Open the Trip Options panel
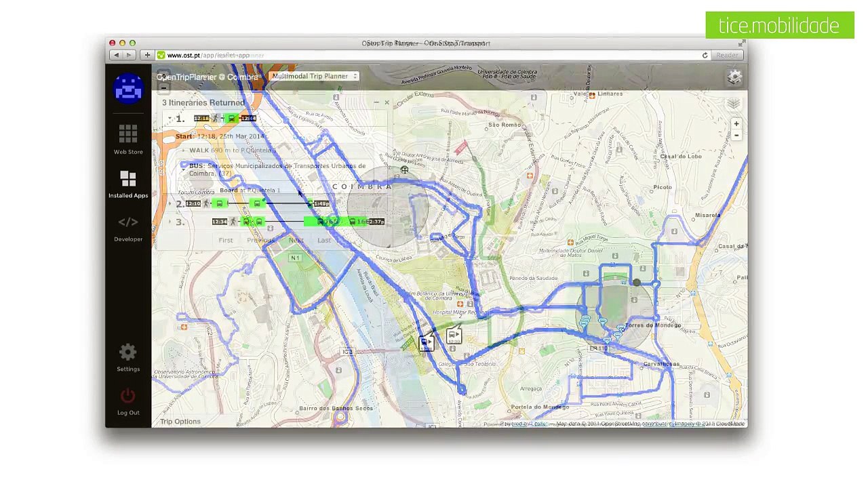Image resolution: width=868 pixels, height=488 pixels. (180, 422)
